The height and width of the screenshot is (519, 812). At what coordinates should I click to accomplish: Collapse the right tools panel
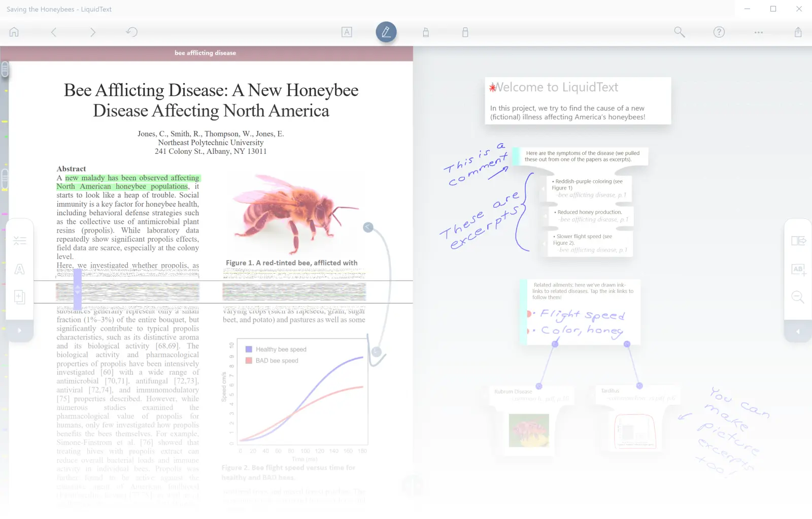click(x=798, y=331)
